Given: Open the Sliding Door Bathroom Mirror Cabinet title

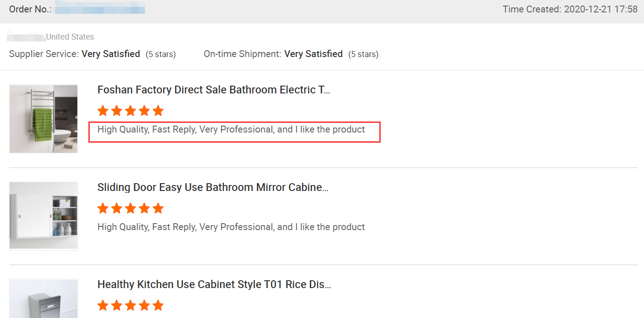Looking at the screenshot, I should pyautogui.click(x=213, y=187).
